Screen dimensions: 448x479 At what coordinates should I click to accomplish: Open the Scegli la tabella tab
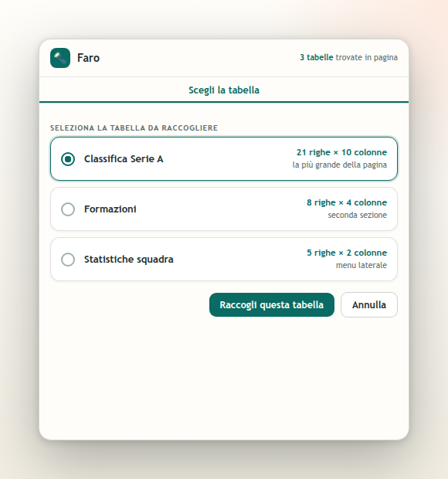click(224, 90)
